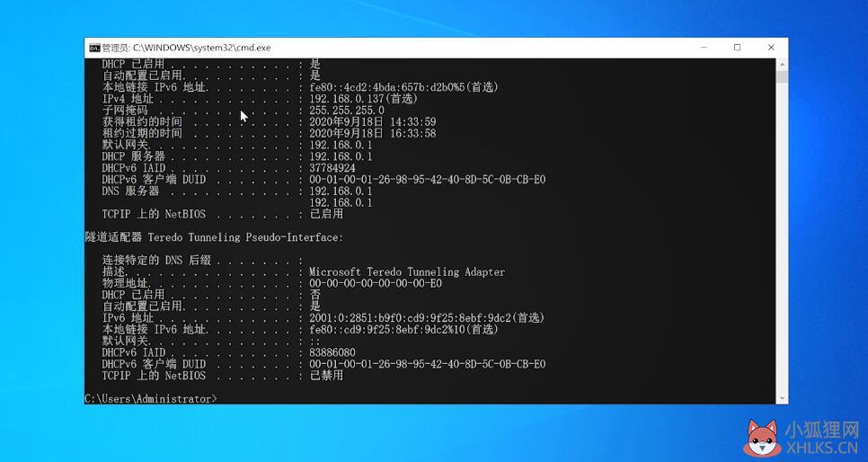Select the "连接特定的 DNS 后缀" label
This screenshot has height=462, width=868.
tap(156, 261)
